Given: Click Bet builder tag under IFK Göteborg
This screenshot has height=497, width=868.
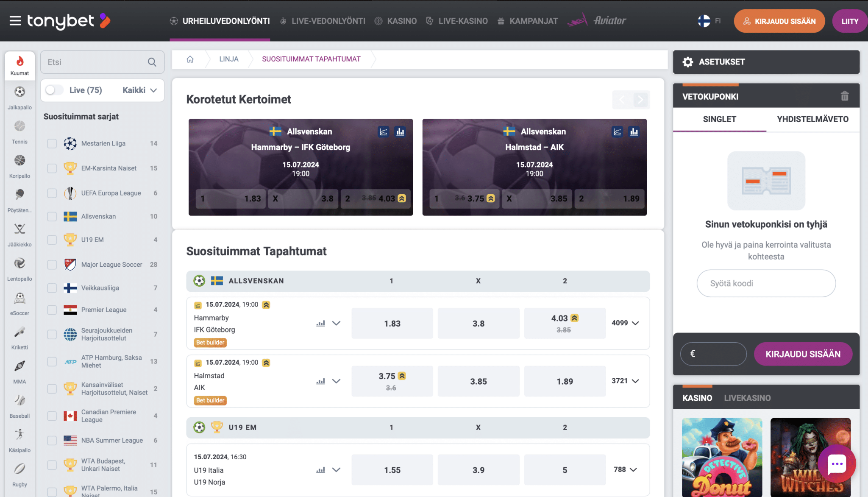Looking at the screenshot, I should (210, 343).
